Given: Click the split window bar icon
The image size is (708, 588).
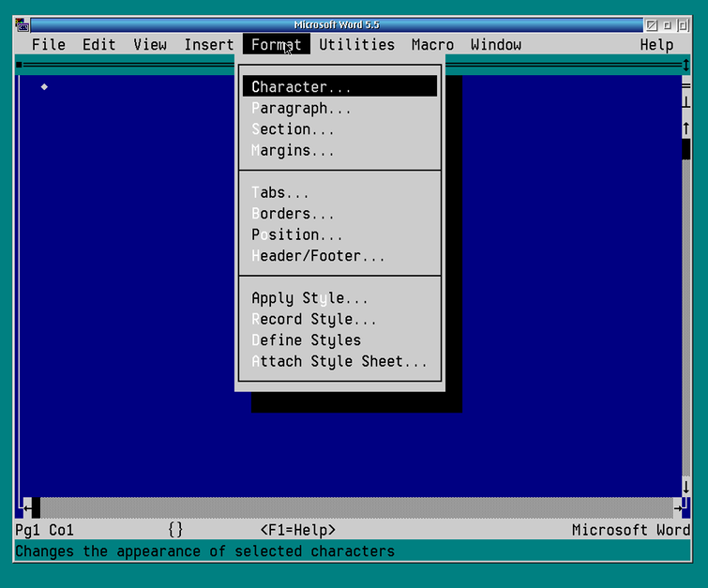Looking at the screenshot, I should (x=685, y=85).
